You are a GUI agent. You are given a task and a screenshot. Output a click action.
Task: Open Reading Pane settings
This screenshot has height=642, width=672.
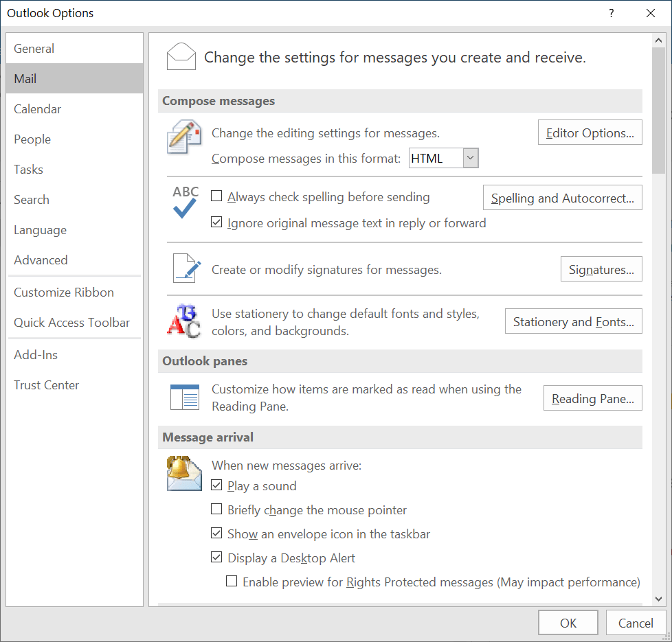pyautogui.click(x=593, y=398)
